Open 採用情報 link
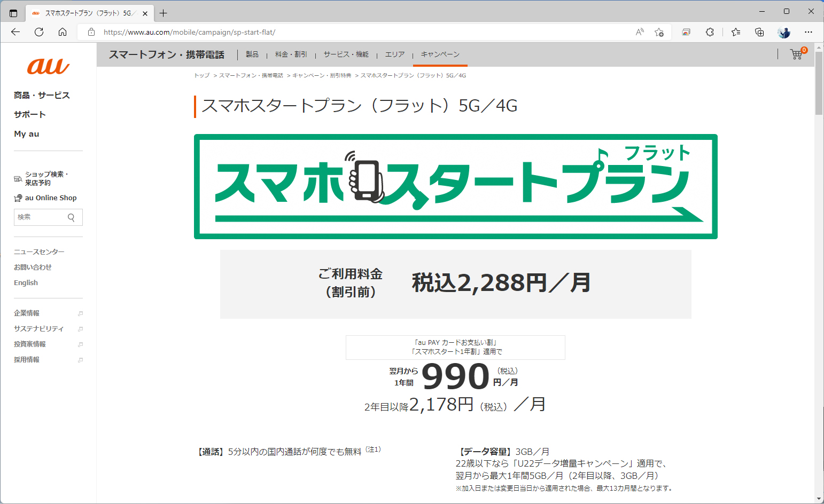The height and width of the screenshot is (504, 824). [x=27, y=360]
